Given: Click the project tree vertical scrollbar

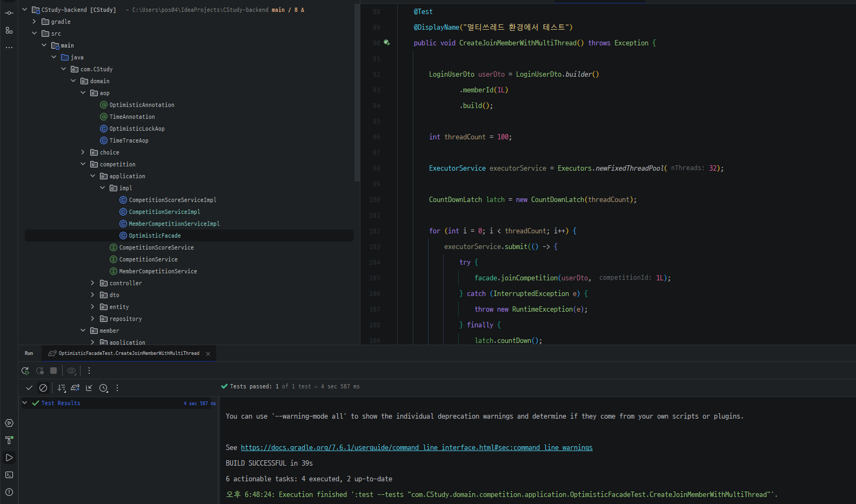Looking at the screenshot, I should (x=357, y=92).
